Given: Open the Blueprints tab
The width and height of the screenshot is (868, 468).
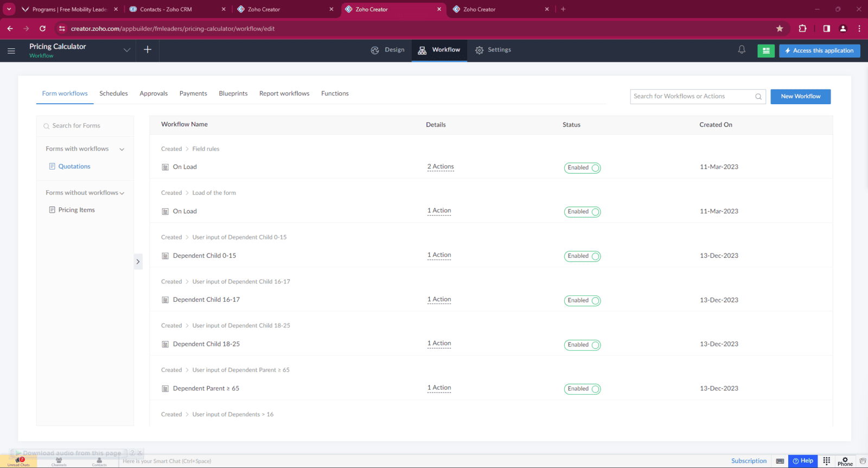Looking at the screenshot, I should pyautogui.click(x=233, y=93).
